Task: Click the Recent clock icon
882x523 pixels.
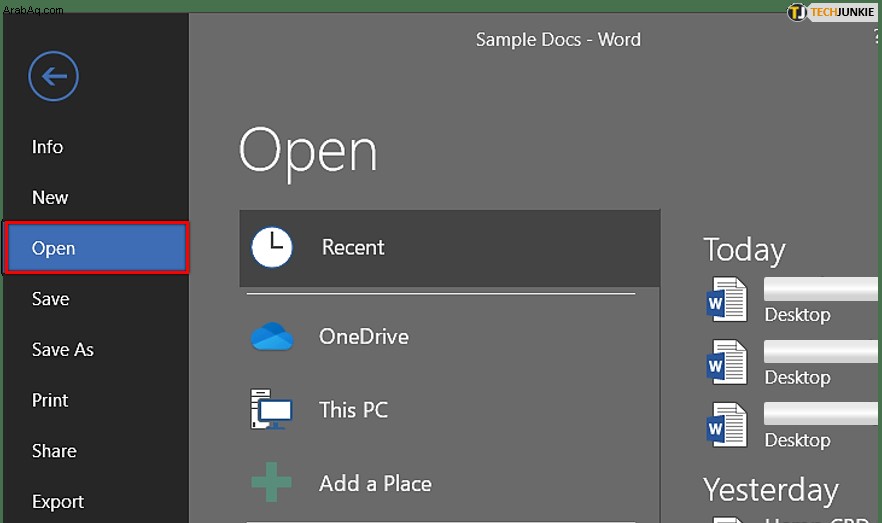Action: tap(272, 247)
